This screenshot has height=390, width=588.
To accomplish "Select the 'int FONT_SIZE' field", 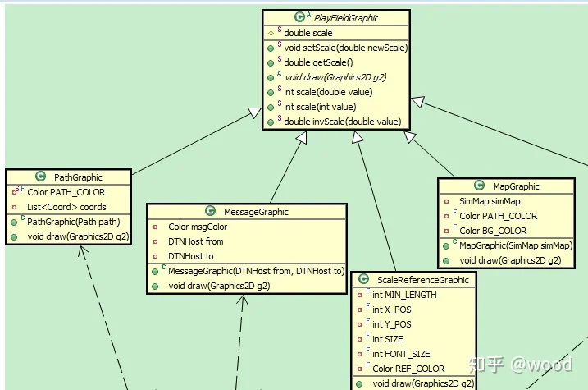I will tap(401, 354).
